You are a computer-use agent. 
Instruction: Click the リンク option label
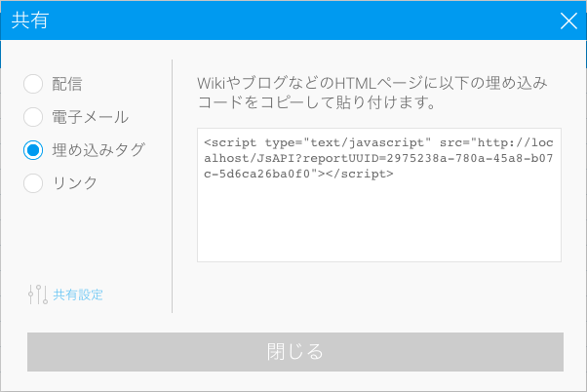pos(74,182)
